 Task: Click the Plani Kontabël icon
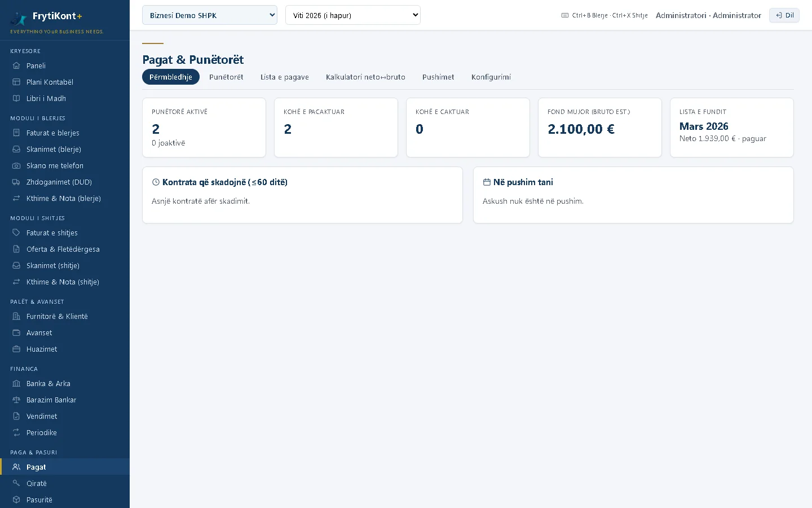[x=16, y=82]
